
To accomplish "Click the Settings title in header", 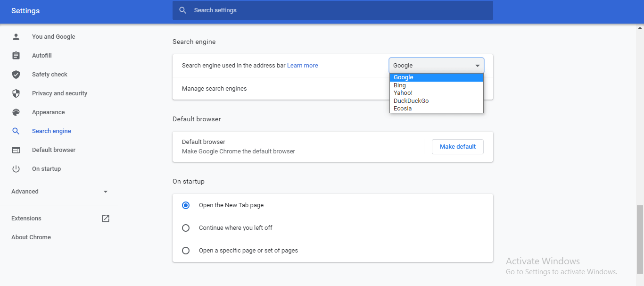I will pos(25,11).
